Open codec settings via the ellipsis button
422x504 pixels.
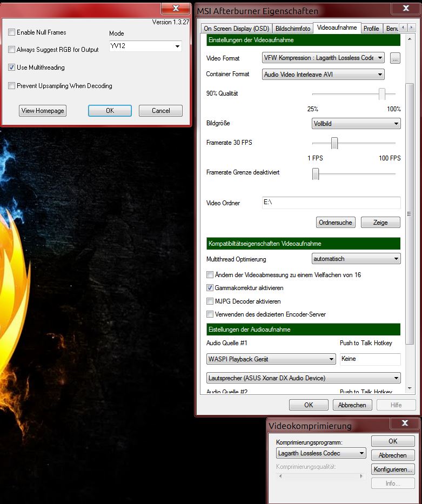[395, 58]
